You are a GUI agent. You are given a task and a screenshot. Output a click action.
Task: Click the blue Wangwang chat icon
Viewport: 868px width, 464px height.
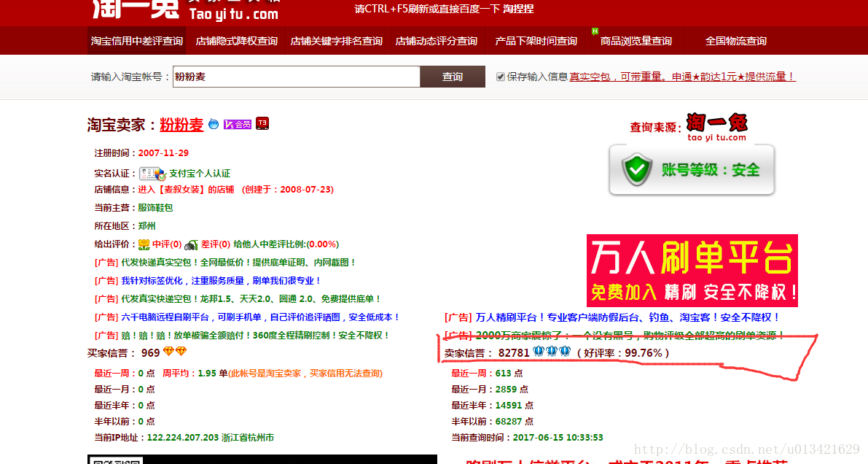213,124
